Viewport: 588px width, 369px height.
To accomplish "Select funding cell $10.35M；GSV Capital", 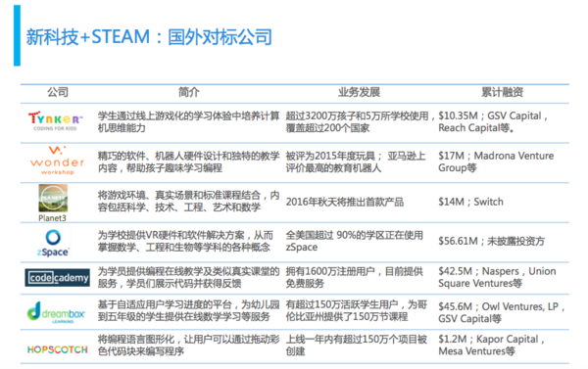I will pos(493,121).
